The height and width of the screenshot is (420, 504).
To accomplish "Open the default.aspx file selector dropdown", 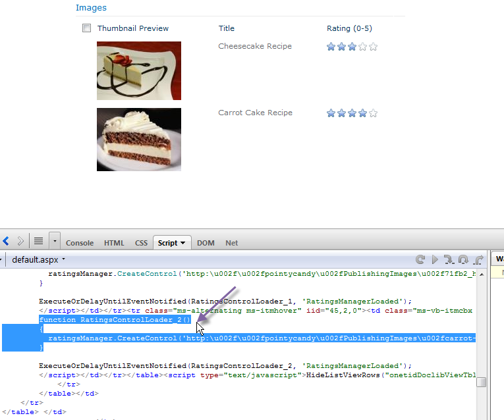I will point(39,259).
